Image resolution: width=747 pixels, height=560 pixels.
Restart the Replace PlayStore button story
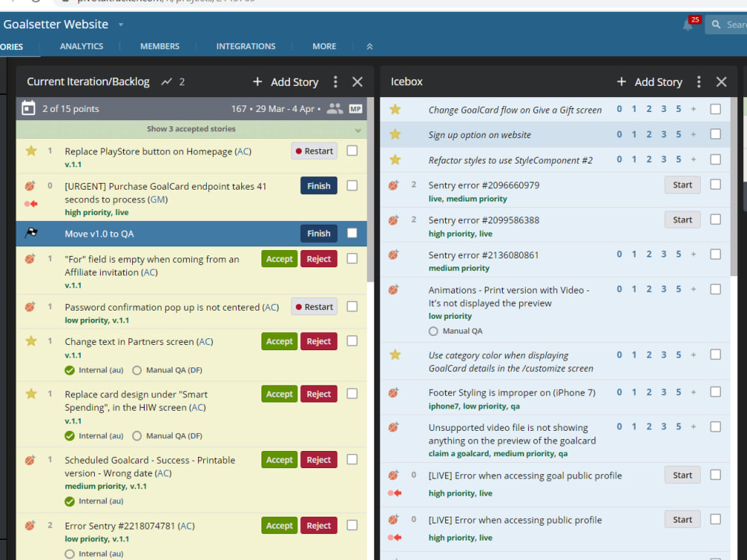[314, 151]
